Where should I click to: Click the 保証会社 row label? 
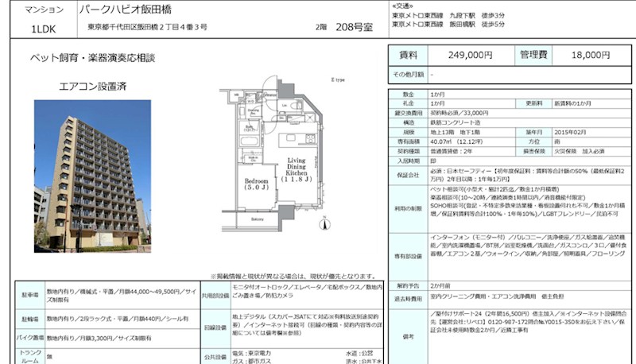point(408,173)
